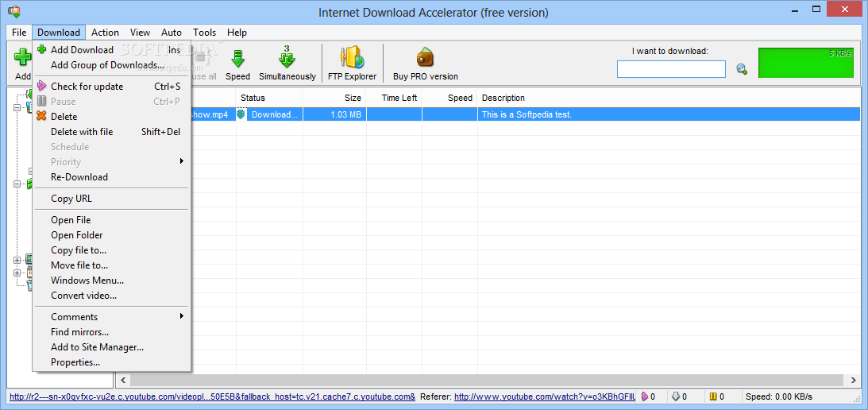
Task: Select Open File
Action: coord(112,220)
